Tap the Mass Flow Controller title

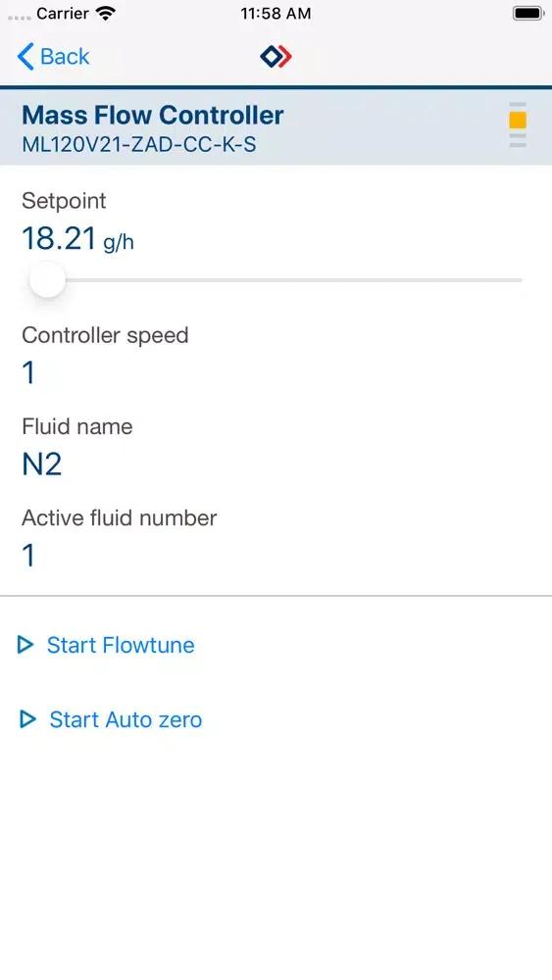153,115
